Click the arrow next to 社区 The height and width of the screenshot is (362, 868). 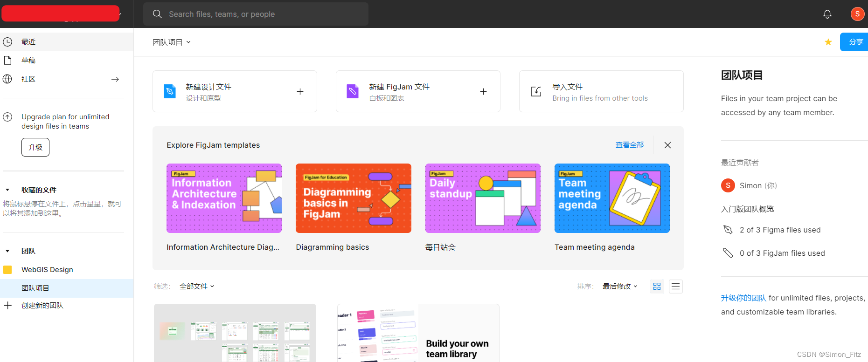pos(115,79)
